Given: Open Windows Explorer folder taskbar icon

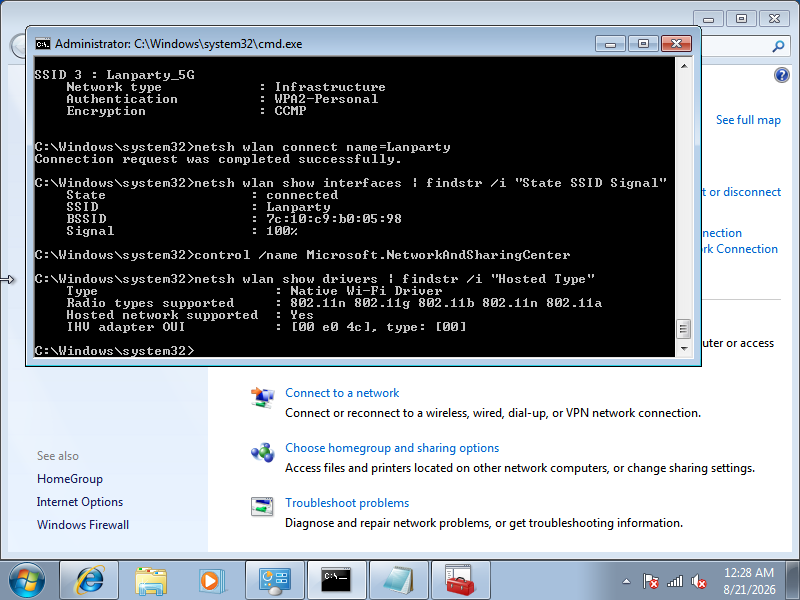Looking at the screenshot, I should pos(151,581).
